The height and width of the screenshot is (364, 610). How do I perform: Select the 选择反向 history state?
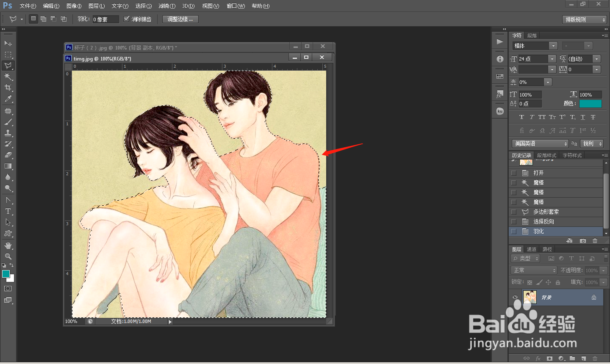(x=556, y=222)
